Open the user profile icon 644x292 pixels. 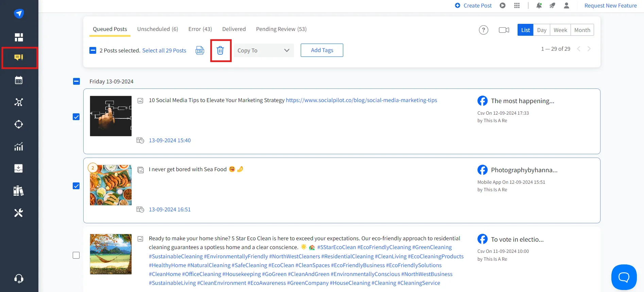567,5
